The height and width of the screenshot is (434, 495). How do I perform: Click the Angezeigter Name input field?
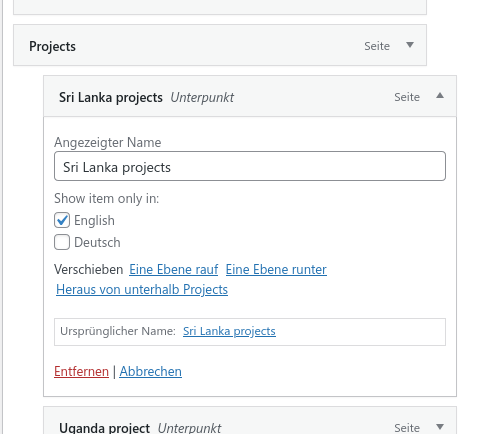tap(250, 166)
